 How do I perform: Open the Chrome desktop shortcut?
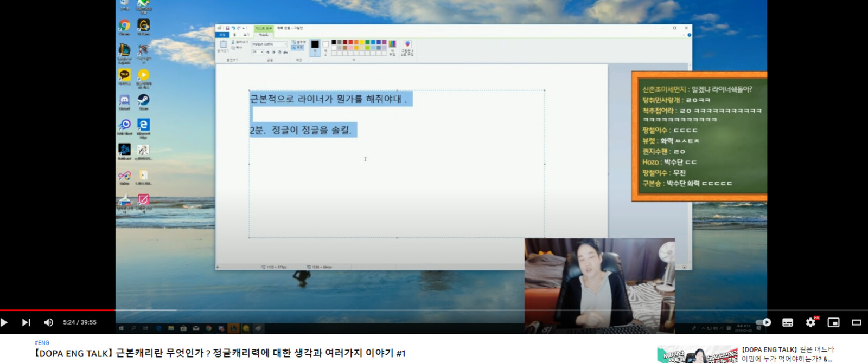tap(124, 26)
